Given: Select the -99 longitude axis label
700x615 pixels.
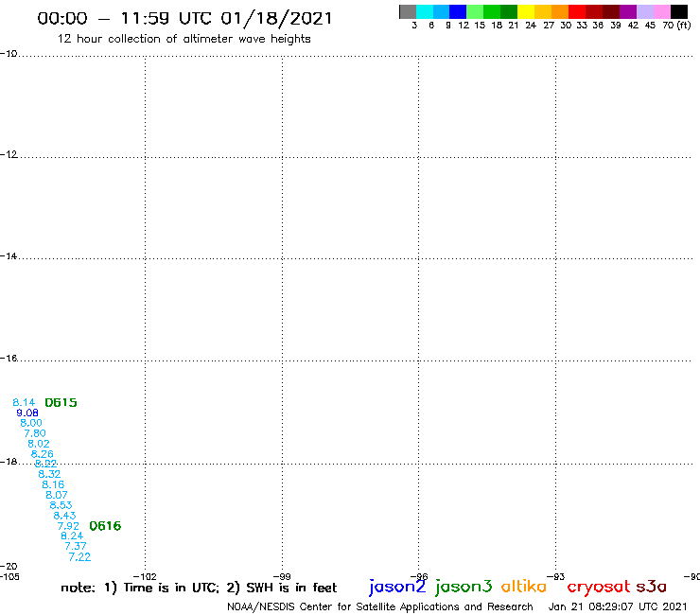Looking at the screenshot, I should coord(282,576).
